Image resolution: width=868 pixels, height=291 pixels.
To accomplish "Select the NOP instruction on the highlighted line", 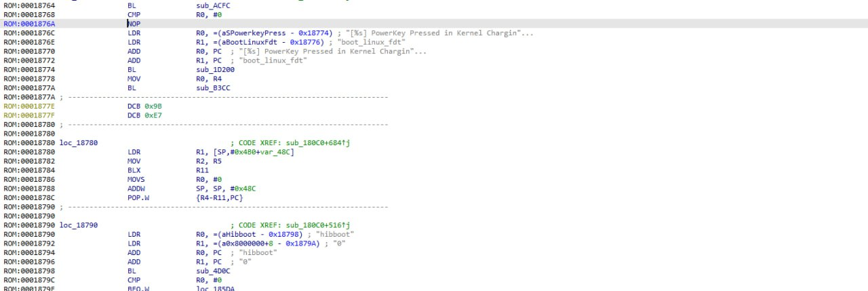I will (x=134, y=23).
